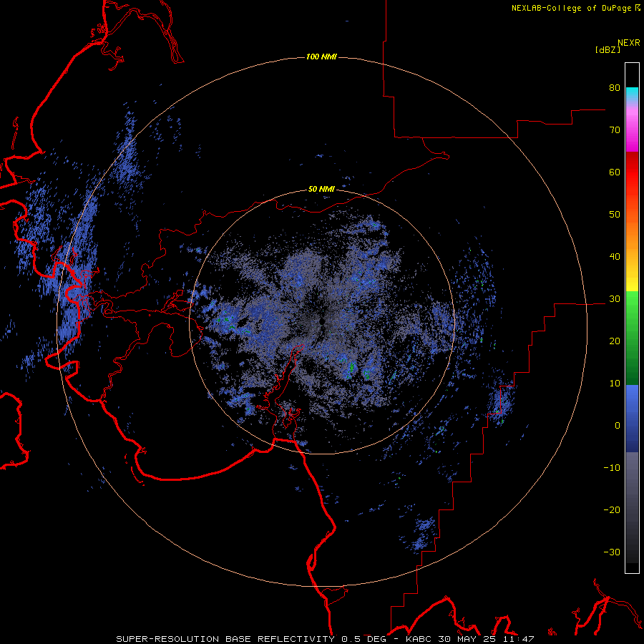
Task: Select the 70 dBZ scale value
Action: [615, 130]
